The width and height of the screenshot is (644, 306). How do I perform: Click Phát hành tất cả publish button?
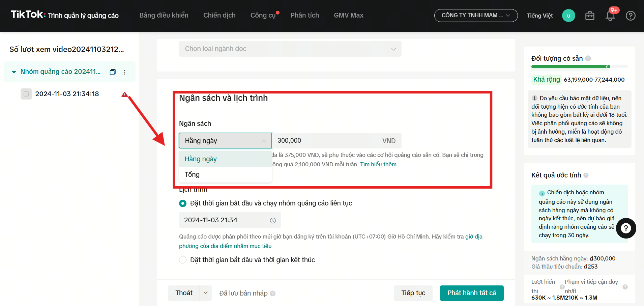click(x=472, y=293)
